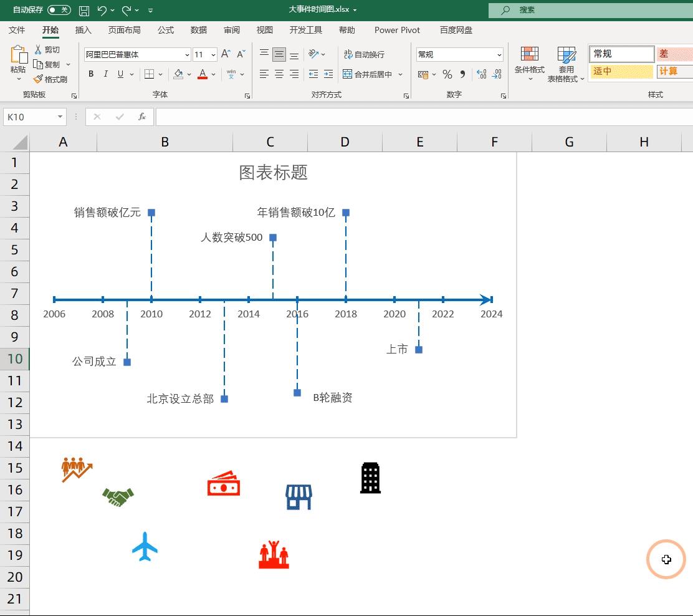This screenshot has width=693, height=616.
Task: Apply bold formatting with the B icon
Action: 90,74
